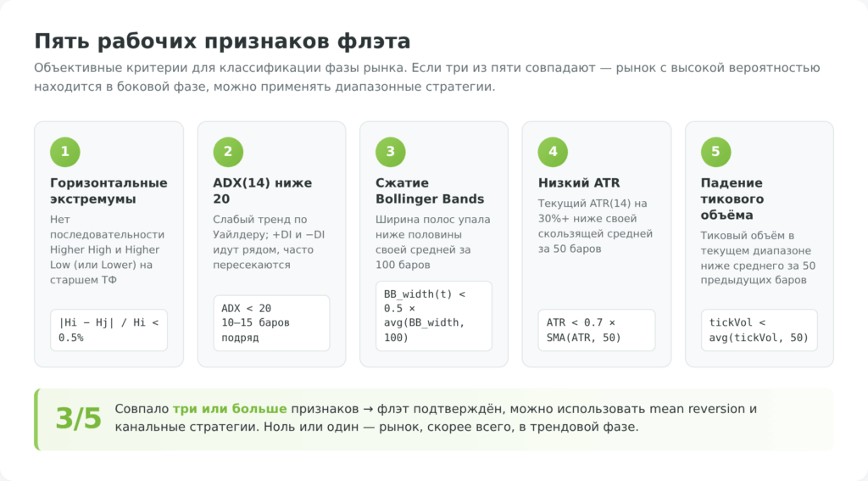Viewport: 868px width, 481px height.
Task: Click the formula box 'tickVol < avg(tickVol, 50)'
Action: (759, 330)
